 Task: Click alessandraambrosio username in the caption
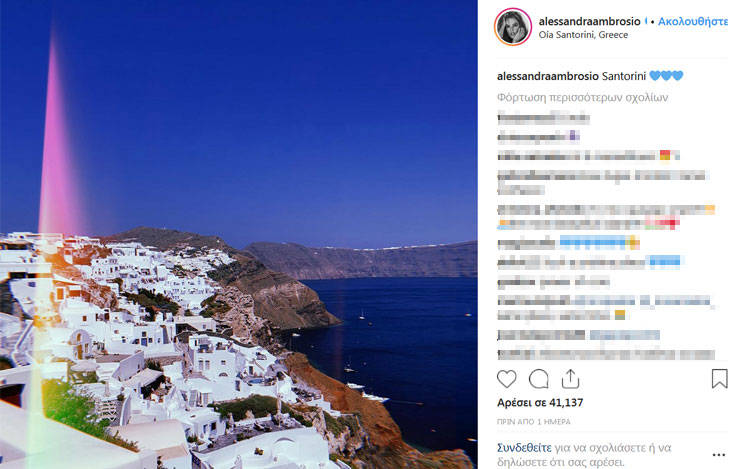point(548,76)
